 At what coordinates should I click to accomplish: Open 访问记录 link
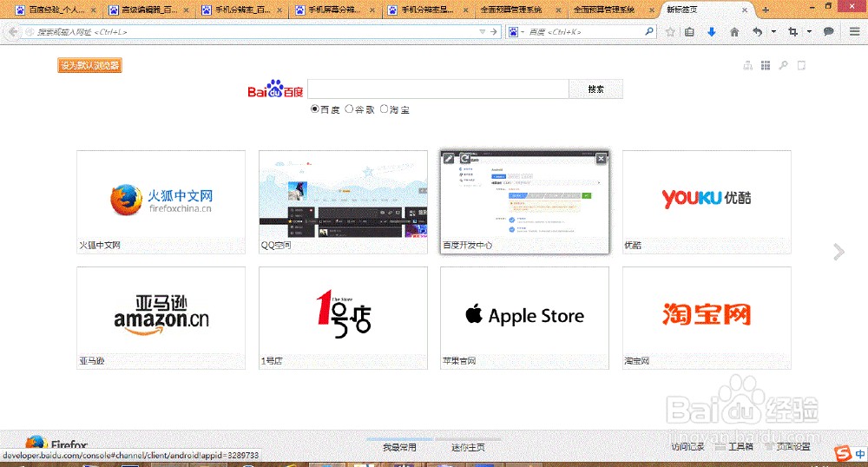click(x=687, y=446)
